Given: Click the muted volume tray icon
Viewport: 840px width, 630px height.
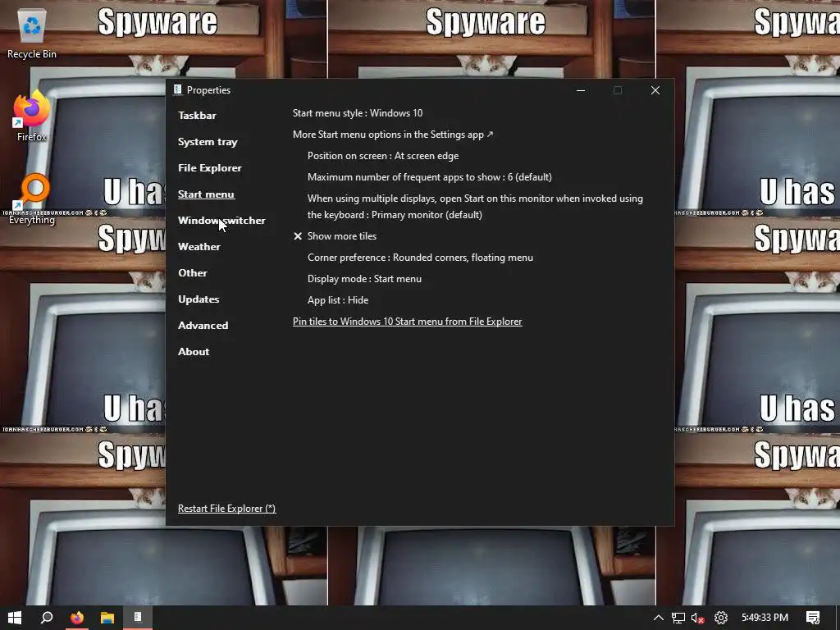Looking at the screenshot, I should [697, 618].
